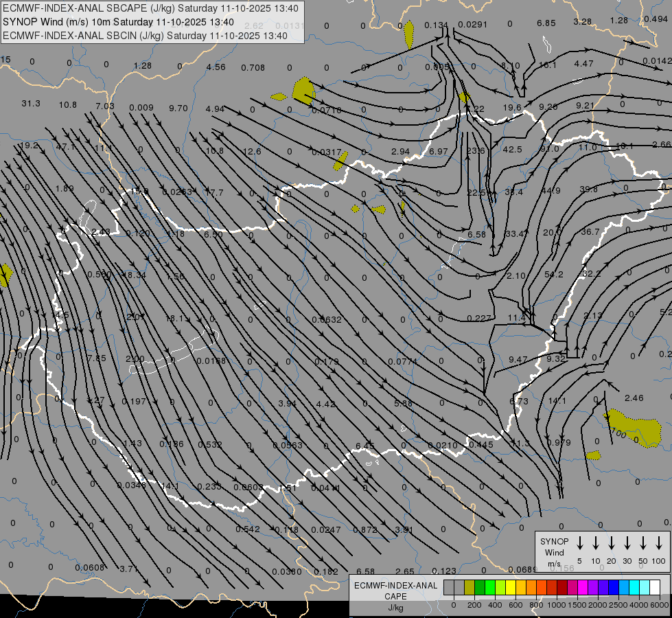Pick the wind arrow labeled 50
This screenshot has width=672, height=618.
(x=643, y=543)
